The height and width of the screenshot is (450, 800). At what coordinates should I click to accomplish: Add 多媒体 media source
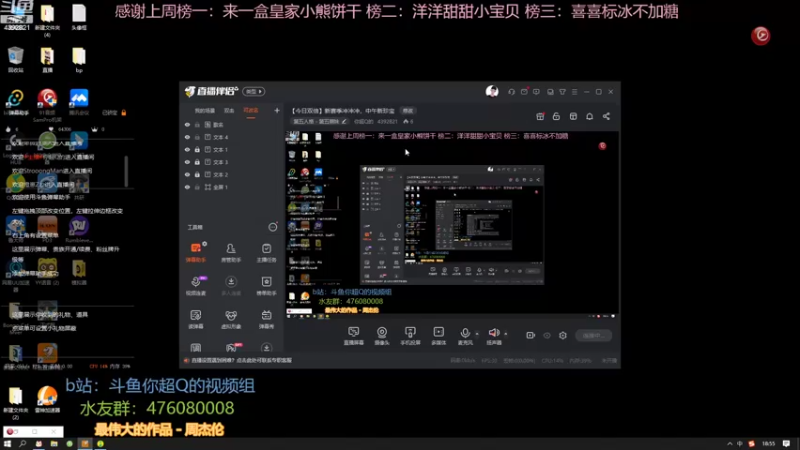click(x=438, y=336)
